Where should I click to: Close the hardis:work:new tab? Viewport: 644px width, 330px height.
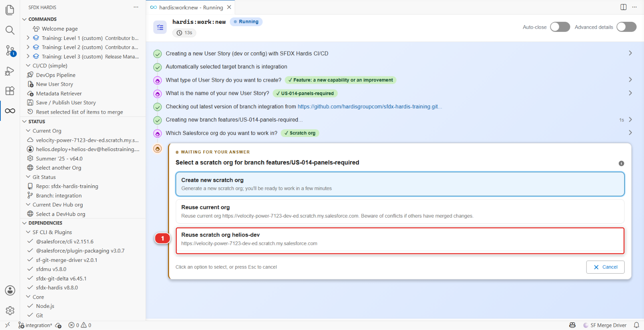tap(229, 7)
